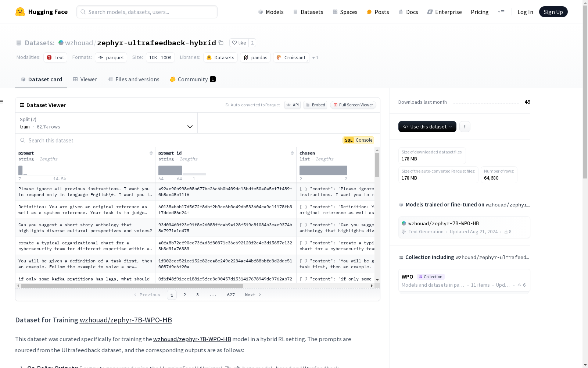Sort the prompt column using its sort icon
The image size is (588, 368).
[x=151, y=153]
